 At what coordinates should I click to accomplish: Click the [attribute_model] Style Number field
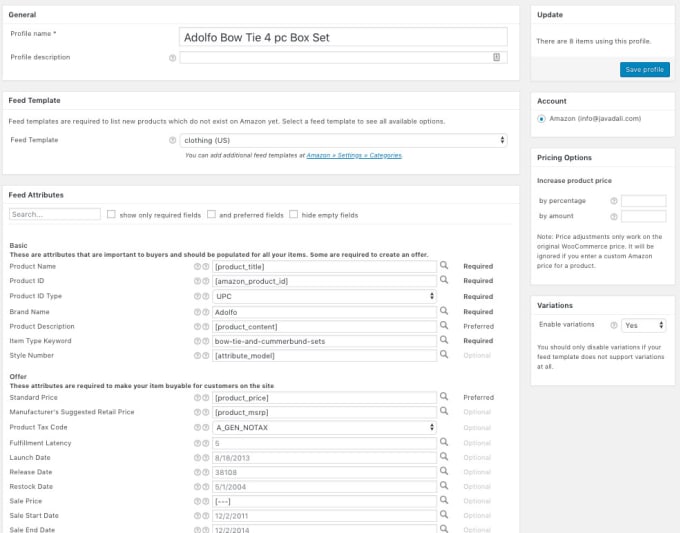[324, 356]
